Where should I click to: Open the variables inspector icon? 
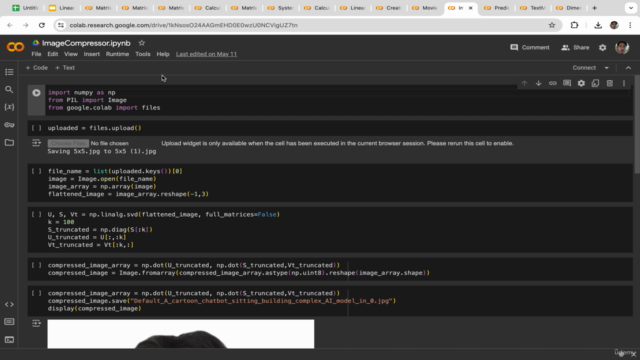pyautogui.click(x=9, y=107)
